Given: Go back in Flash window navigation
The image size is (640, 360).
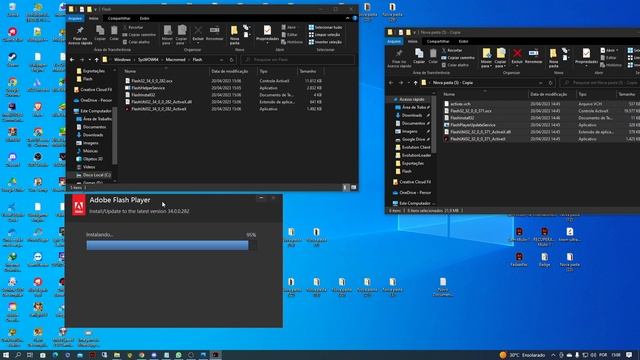Looking at the screenshot, I should click(72, 60).
